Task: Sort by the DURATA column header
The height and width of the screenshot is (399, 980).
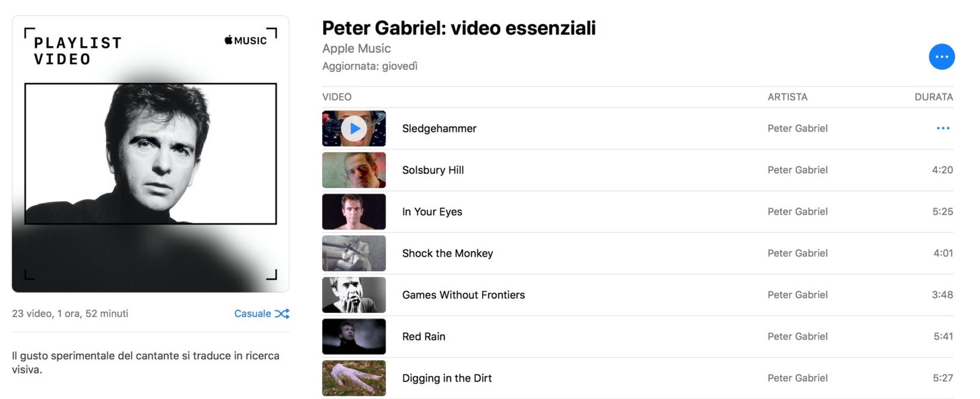Action: pyautogui.click(x=933, y=97)
